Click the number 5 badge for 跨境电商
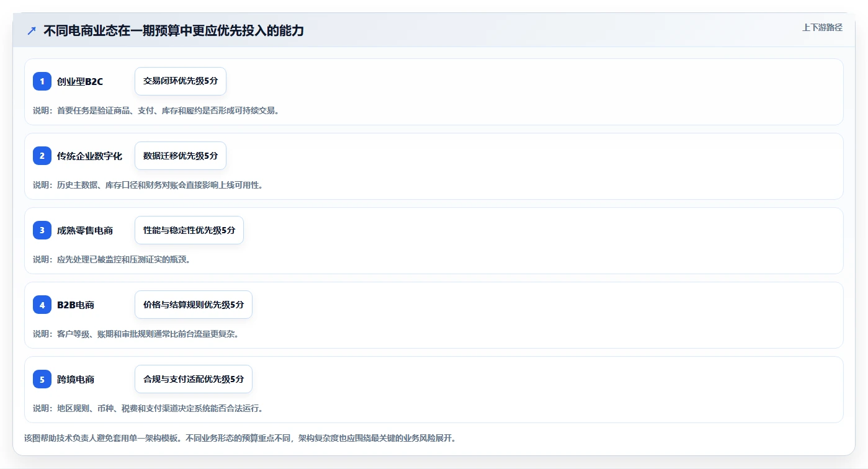 (x=42, y=379)
